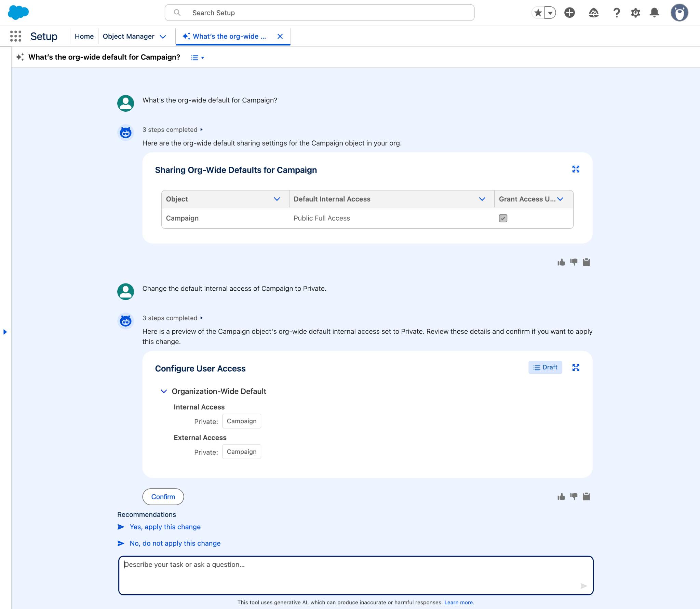Open the Default Internal Access column menu
The image size is (700, 609).
482,199
